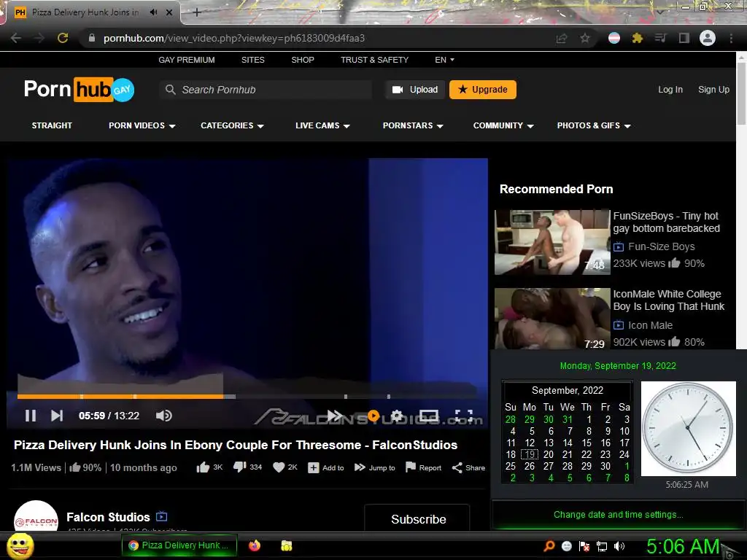Viewport: 747px width, 560px height.
Task: Open the SHOP top bar item
Action: [x=303, y=60]
